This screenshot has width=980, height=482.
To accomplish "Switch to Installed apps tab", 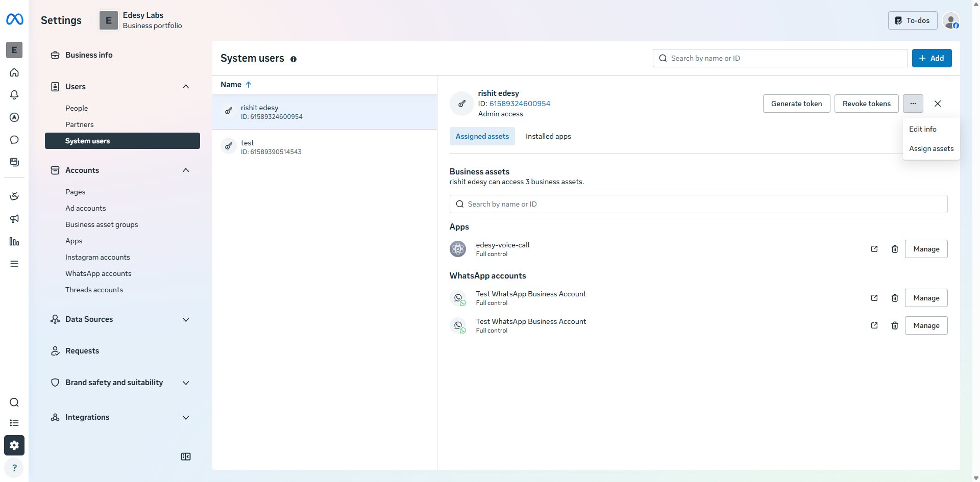I will coord(548,136).
